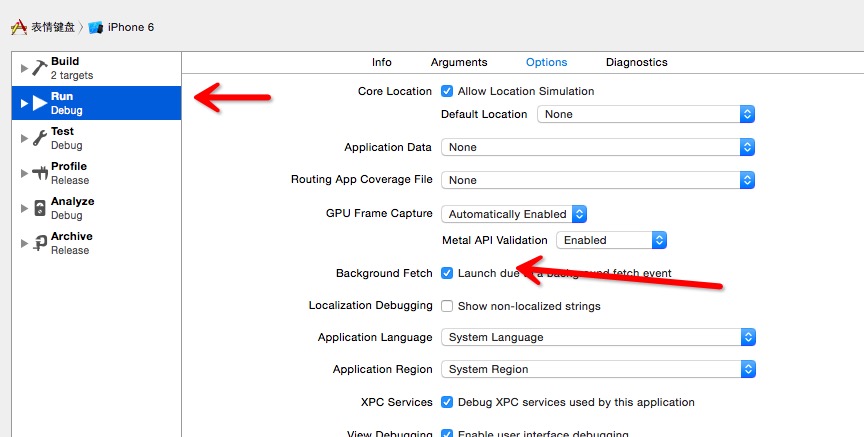Select the Archive Release row
The image size is (864, 437).
pyautogui.click(x=96, y=243)
